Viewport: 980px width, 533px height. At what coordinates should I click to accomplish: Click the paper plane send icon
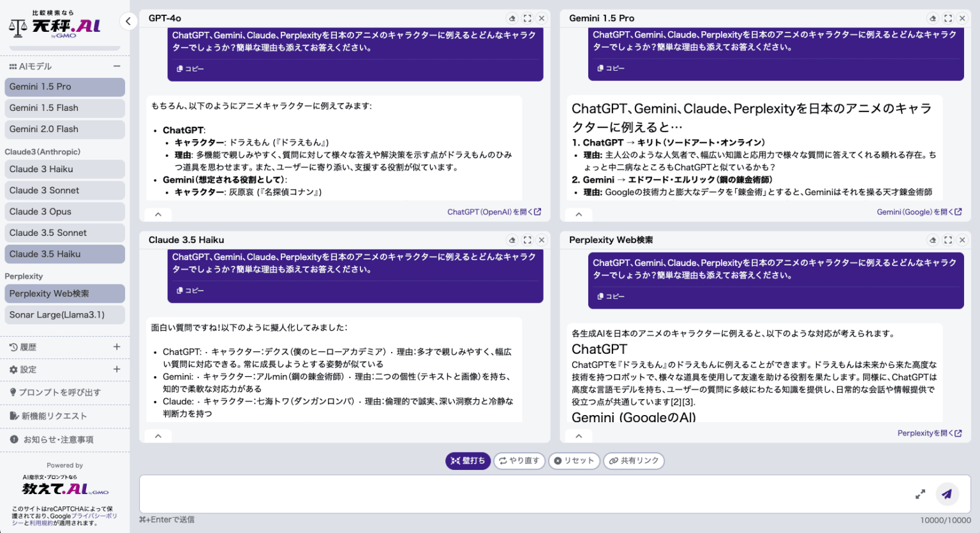(x=947, y=494)
